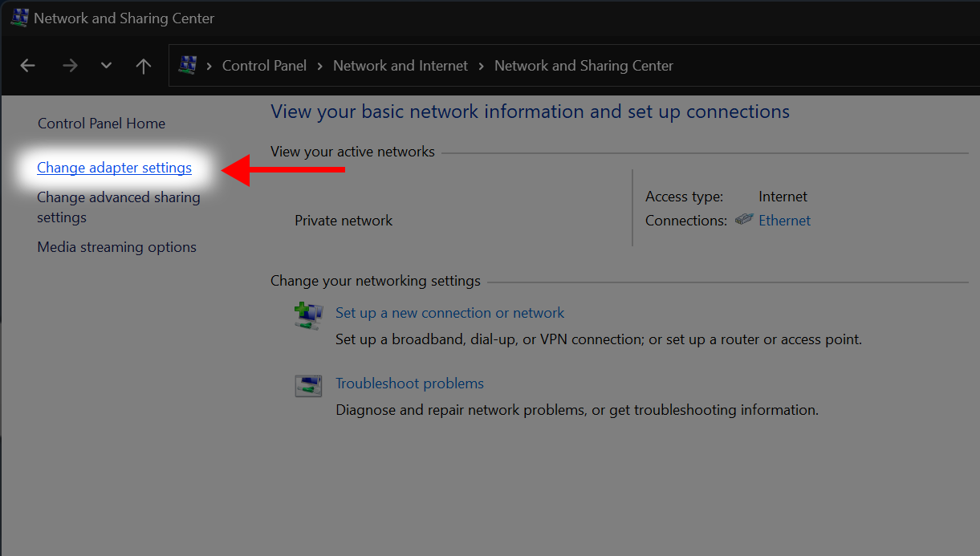Go back with the back arrow
The height and width of the screenshot is (556, 980).
pos(28,66)
